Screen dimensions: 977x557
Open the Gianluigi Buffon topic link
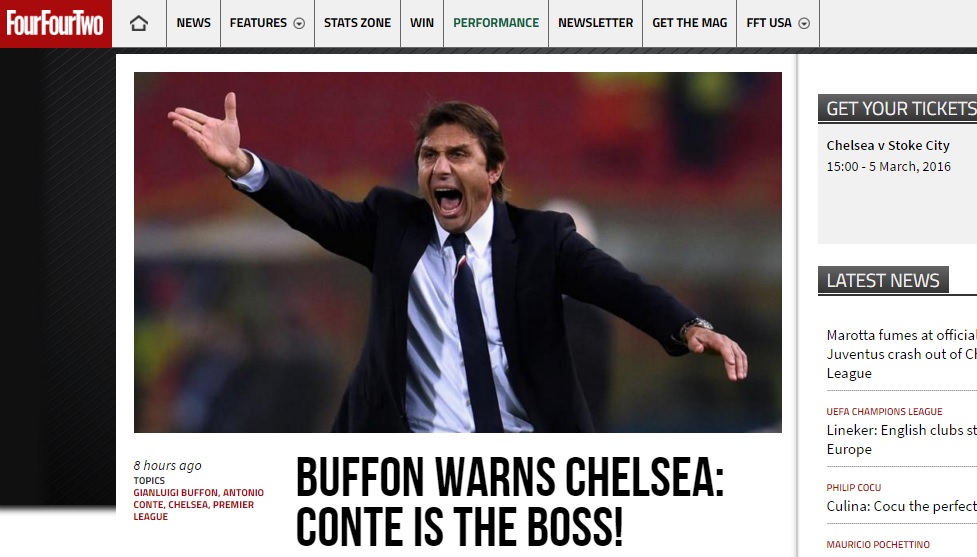click(x=176, y=493)
